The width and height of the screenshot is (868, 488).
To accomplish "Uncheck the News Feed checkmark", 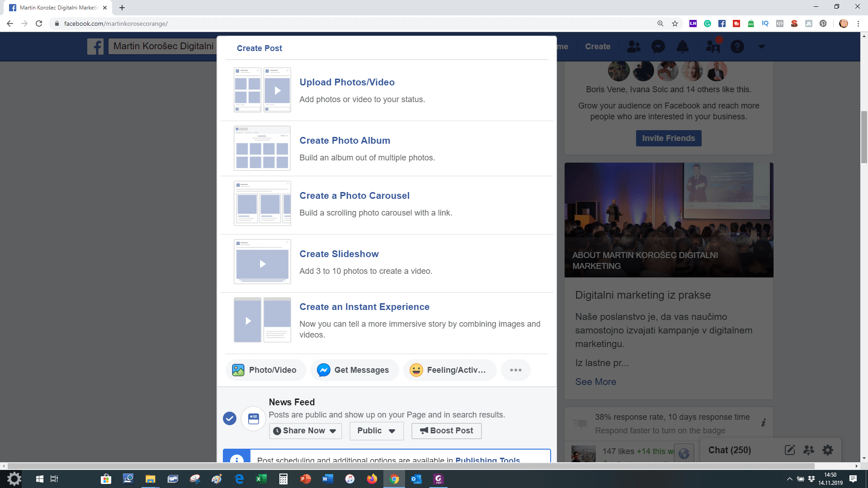I will [x=230, y=419].
